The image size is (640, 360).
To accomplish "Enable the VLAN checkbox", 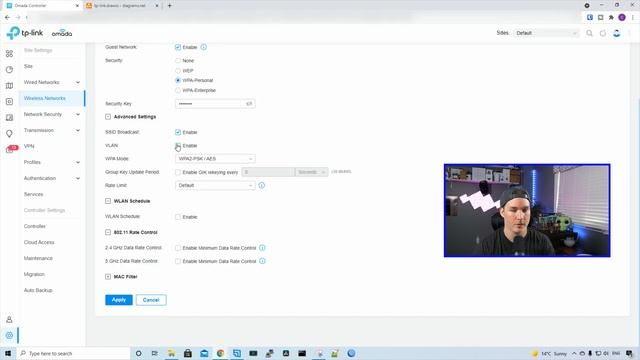I will point(178,146).
